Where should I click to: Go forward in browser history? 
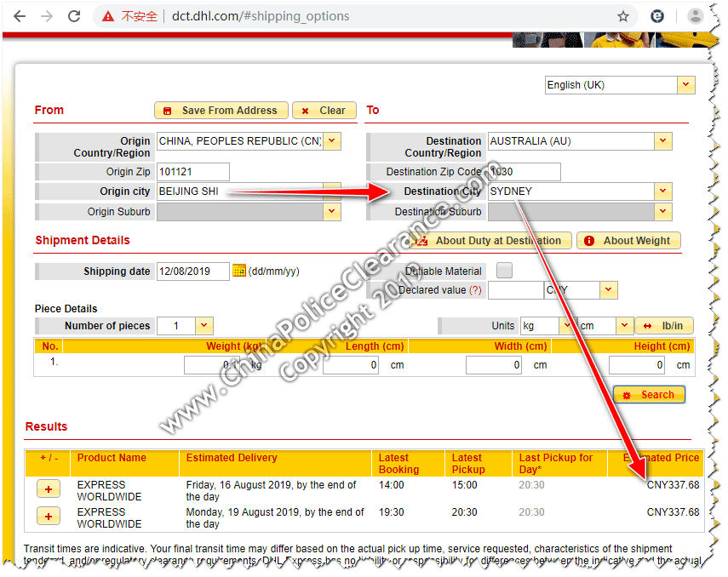(x=47, y=16)
